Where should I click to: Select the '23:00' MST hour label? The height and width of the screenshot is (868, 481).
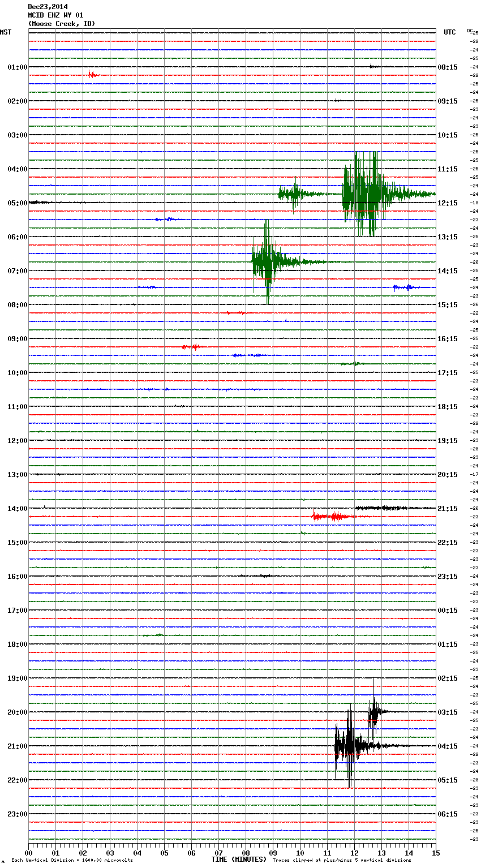click(x=18, y=814)
